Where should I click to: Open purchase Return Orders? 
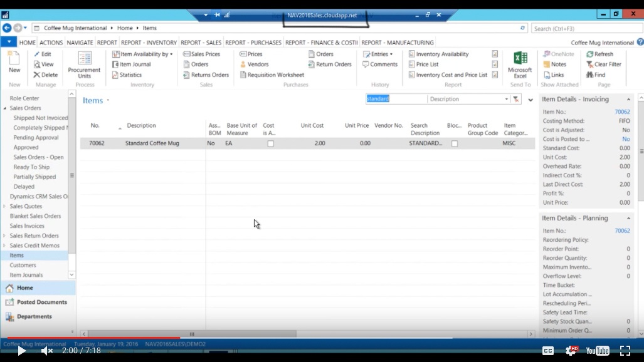click(x=330, y=65)
